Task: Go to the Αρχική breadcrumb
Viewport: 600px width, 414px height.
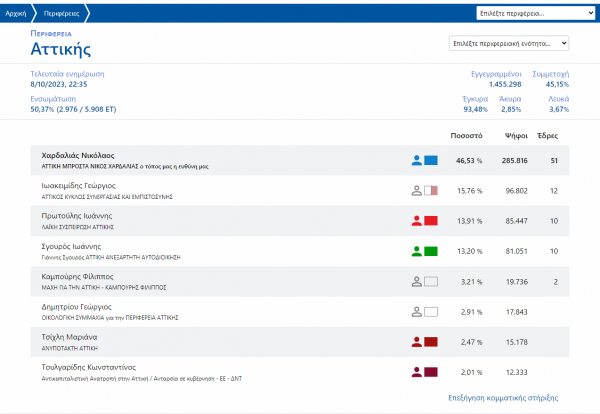Action: pos(17,14)
